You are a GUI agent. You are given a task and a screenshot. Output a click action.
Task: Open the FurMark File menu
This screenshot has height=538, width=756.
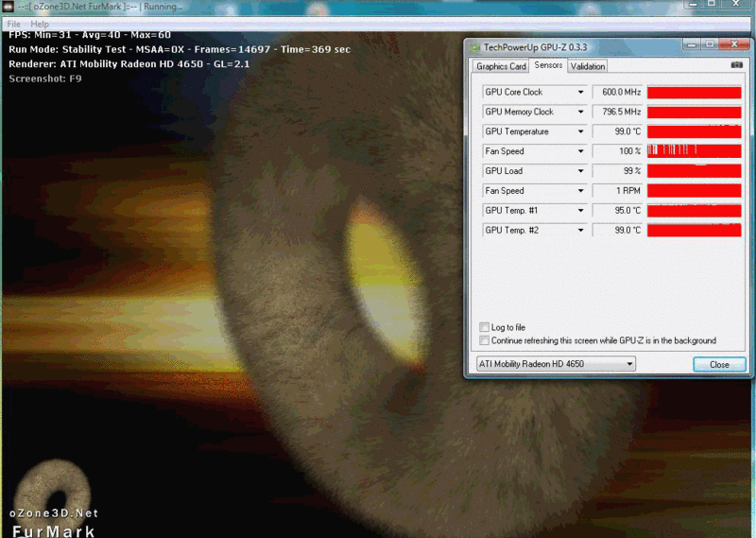[13, 24]
